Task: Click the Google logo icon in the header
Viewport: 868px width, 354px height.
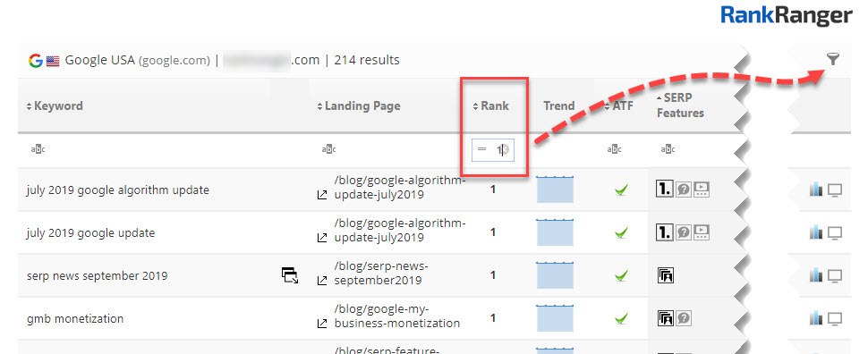Action: [36, 60]
